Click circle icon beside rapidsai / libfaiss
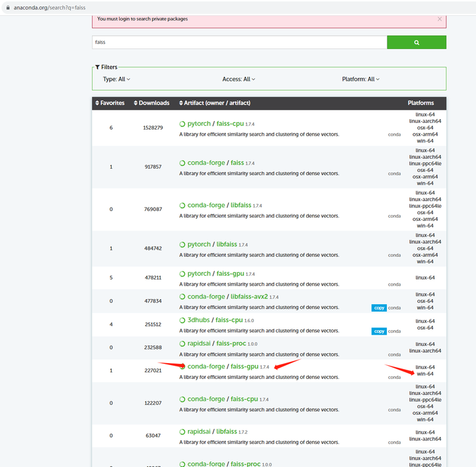Screen dimensions: 476x467 (182, 432)
